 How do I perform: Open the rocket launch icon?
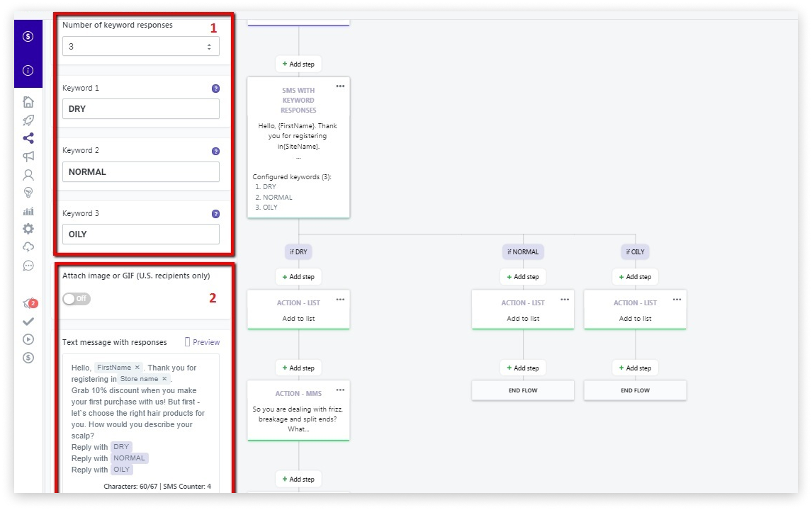click(x=28, y=120)
